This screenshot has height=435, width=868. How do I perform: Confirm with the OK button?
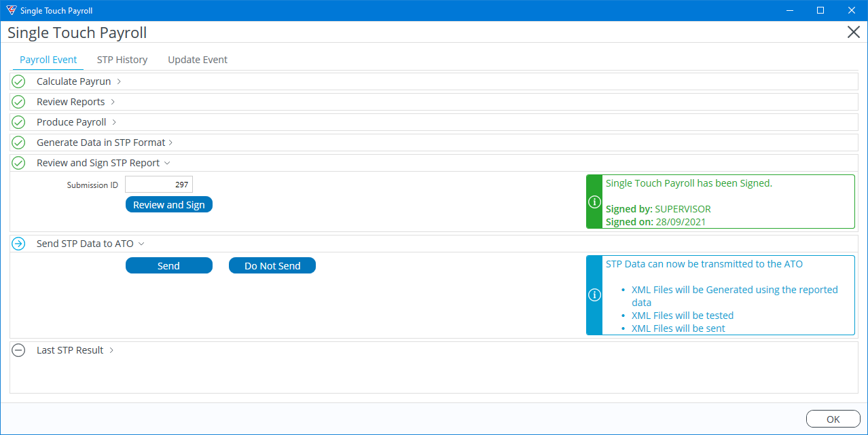click(833, 419)
